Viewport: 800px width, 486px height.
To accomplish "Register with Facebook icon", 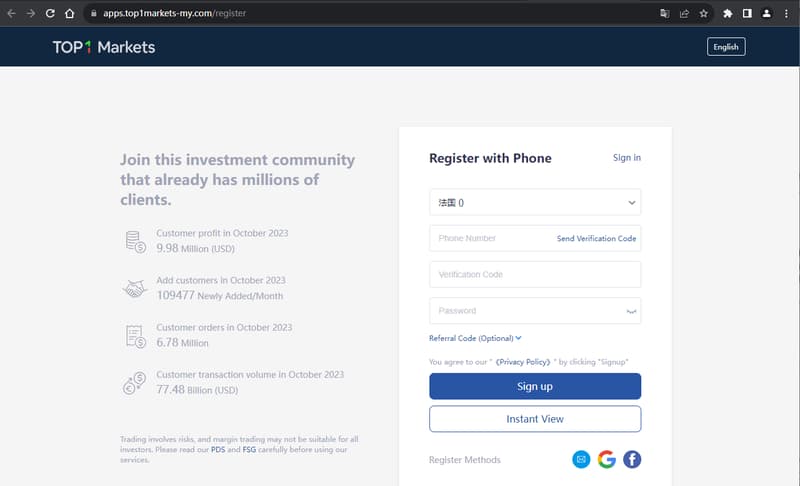I will pos(632,459).
